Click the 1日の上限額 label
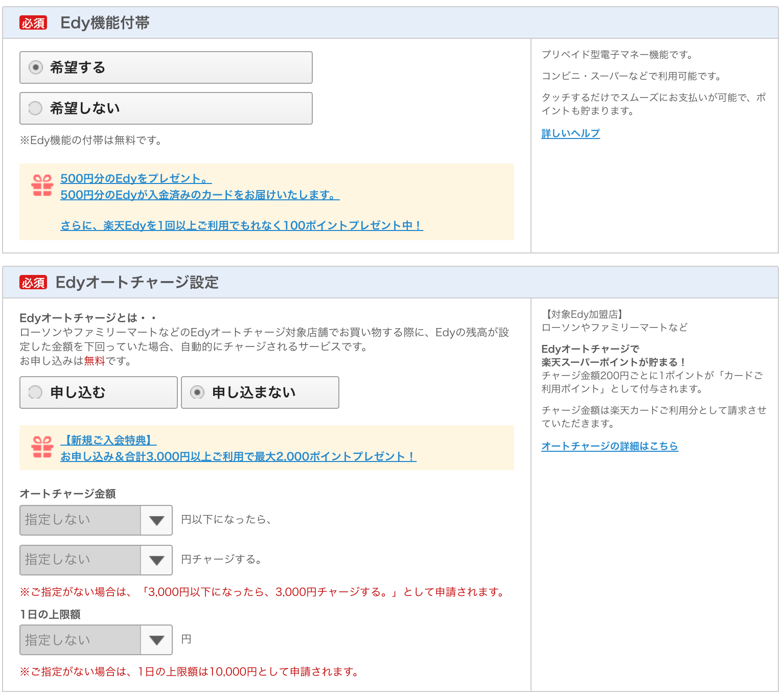 [x=50, y=614]
